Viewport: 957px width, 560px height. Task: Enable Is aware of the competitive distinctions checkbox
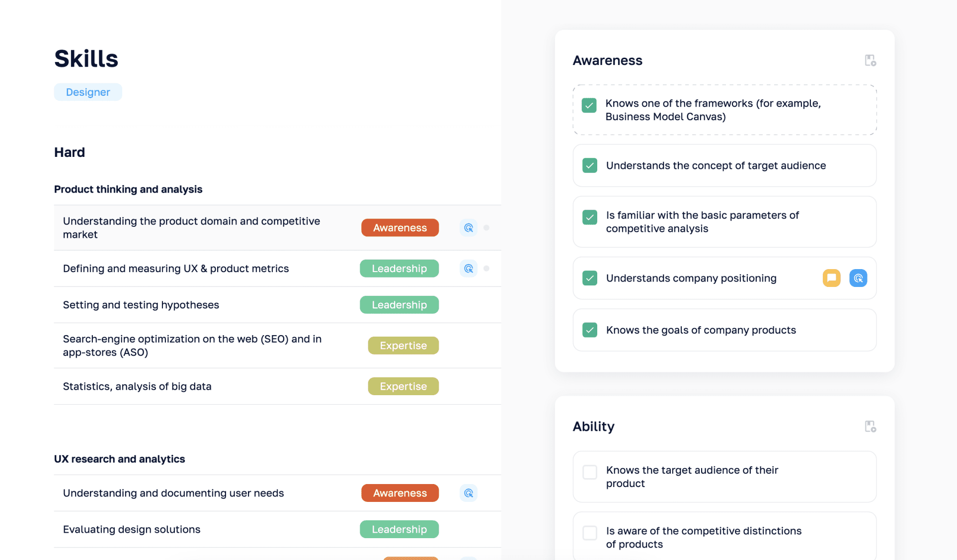589,532
